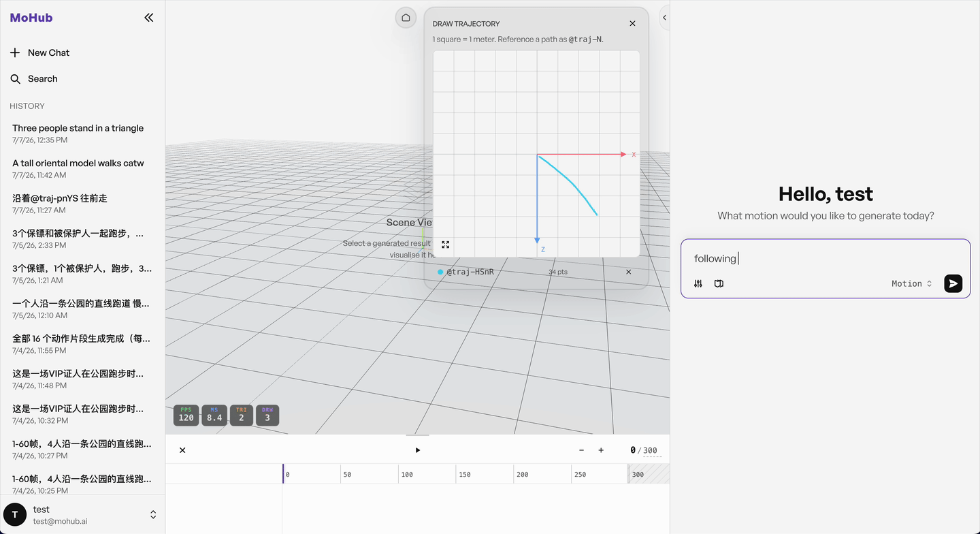980x534 pixels.
Task: Open the chat dated 7/4/26, 10:27 PM
Action: coord(82,449)
